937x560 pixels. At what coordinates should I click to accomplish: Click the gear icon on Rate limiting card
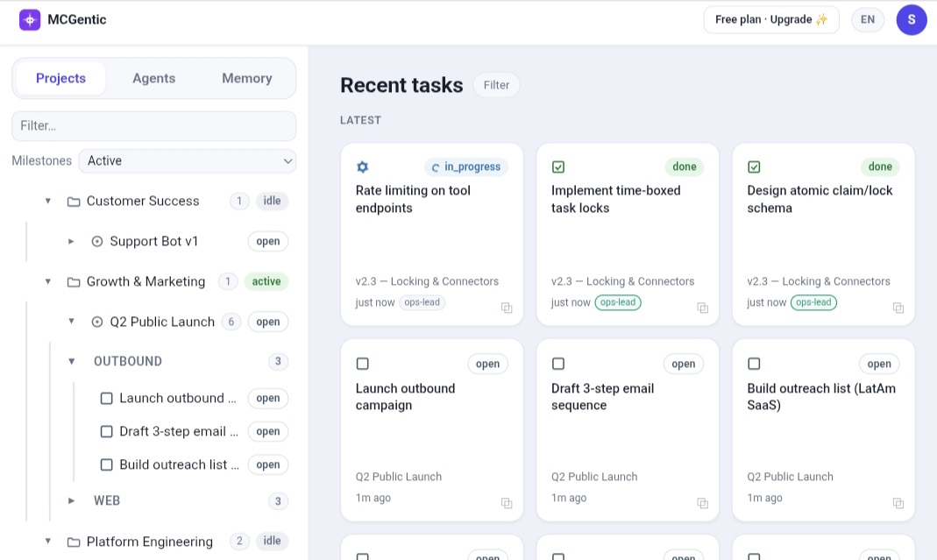(x=363, y=167)
